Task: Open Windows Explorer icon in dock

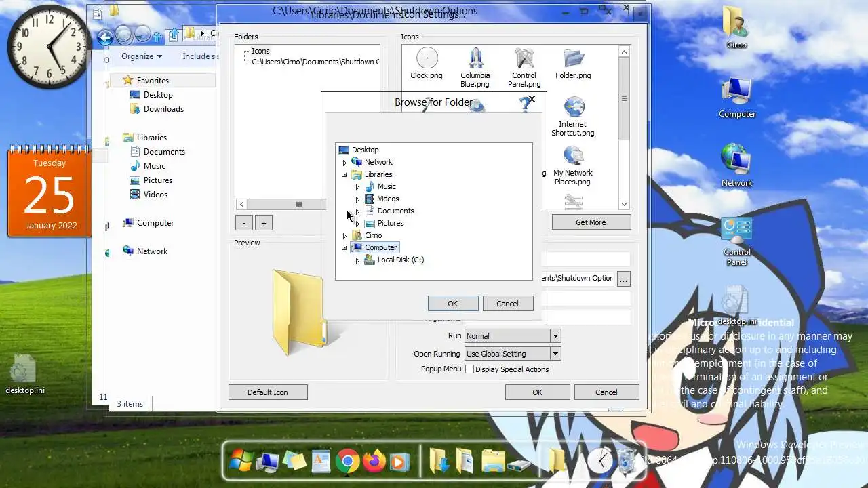Action: pyautogui.click(x=494, y=462)
